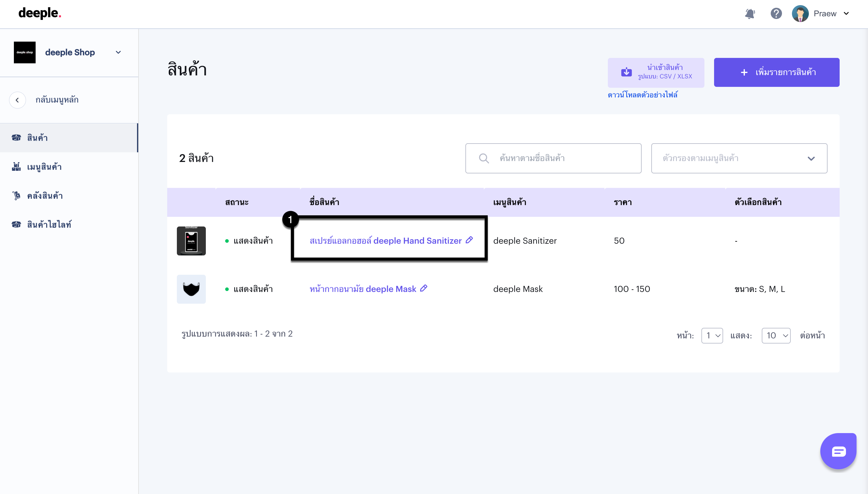This screenshot has width=868, height=494.
Task: Click the back arrow to main menu
Action: [17, 100]
